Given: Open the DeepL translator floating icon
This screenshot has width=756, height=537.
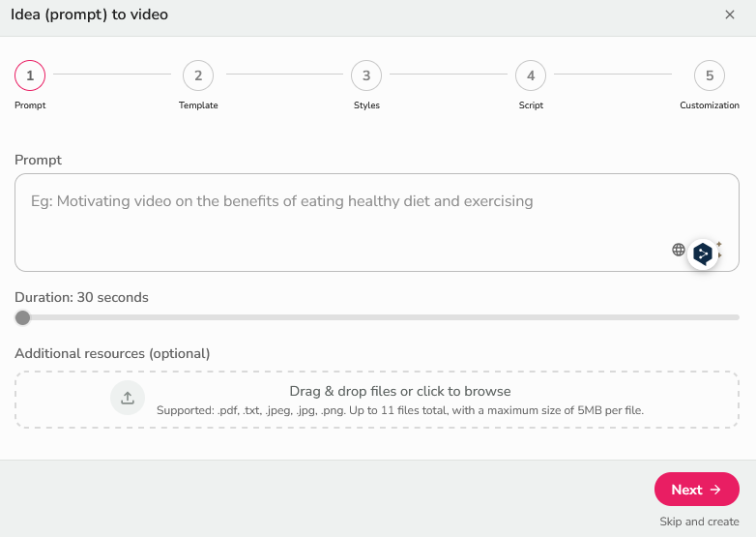Looking at the screenshot, I should coord(704,254).
